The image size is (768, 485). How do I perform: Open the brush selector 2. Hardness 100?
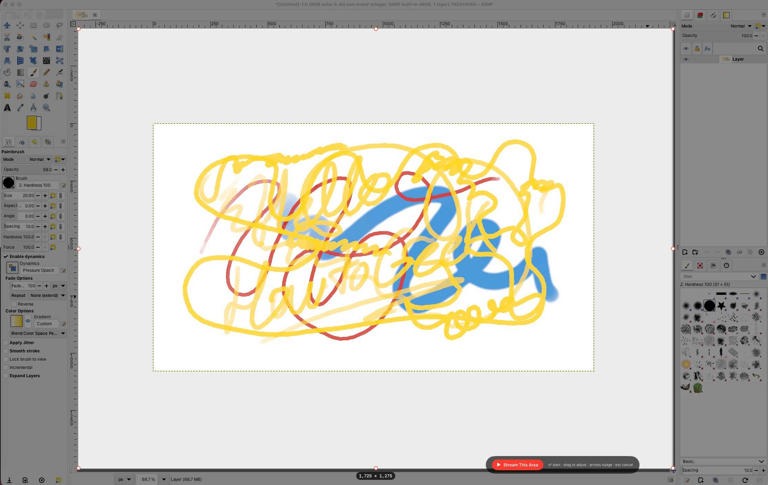tap(9, 182)
